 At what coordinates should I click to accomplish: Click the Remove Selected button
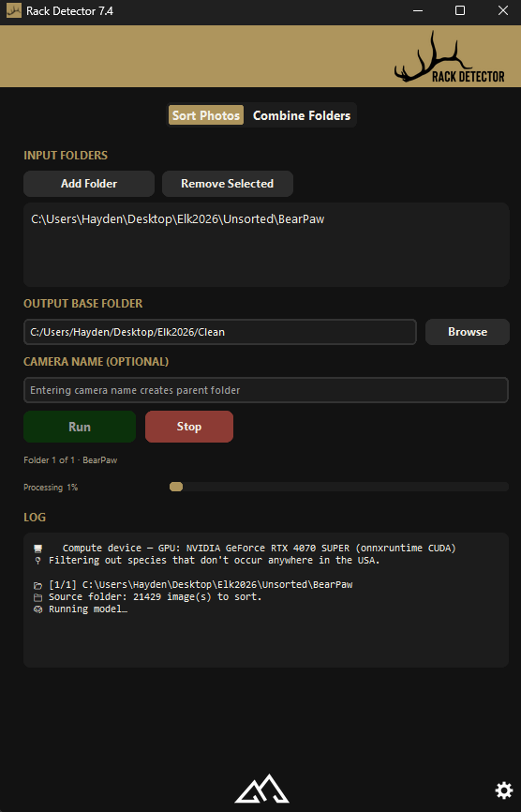[227, 184]
